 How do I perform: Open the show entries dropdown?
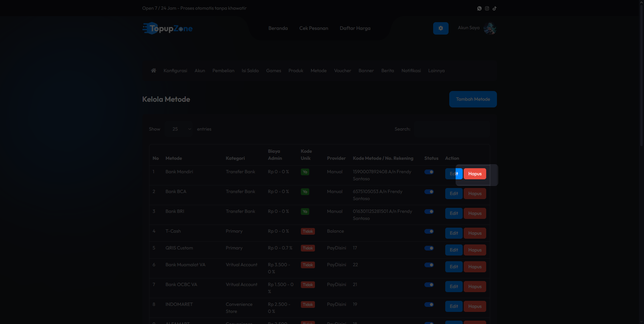(179, 129)
